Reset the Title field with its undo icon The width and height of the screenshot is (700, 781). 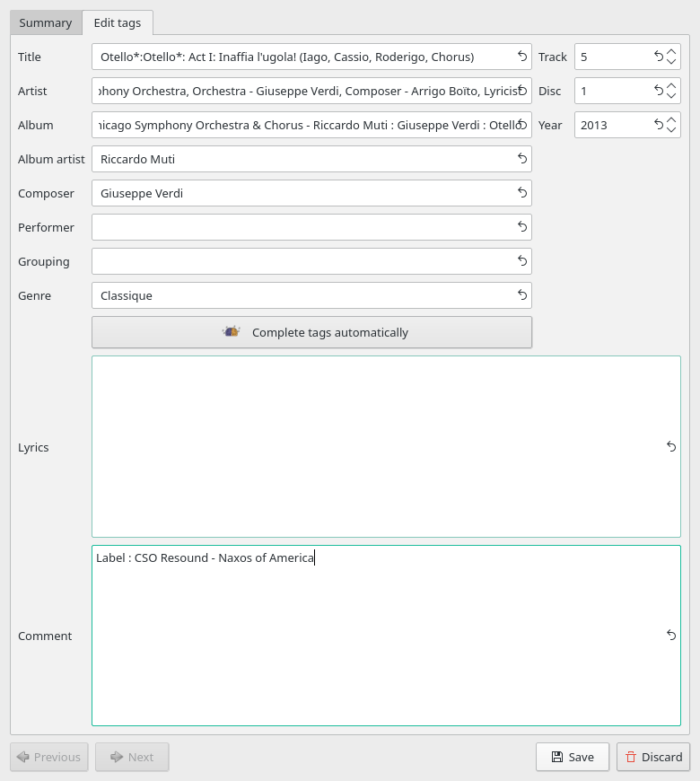pyautogui.click(x=522, y=57)
